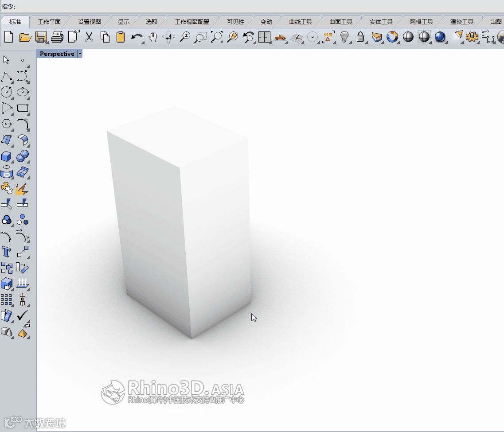This screenshot has height=432, width=504.
Task: Click the Zoom window icon
Action: [200, 37]
